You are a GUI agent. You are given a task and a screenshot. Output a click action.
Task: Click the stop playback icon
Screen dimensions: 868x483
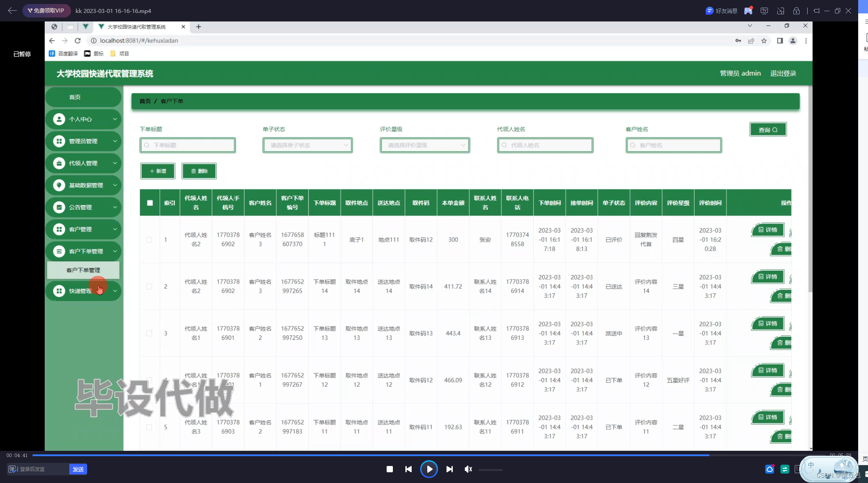390,469
